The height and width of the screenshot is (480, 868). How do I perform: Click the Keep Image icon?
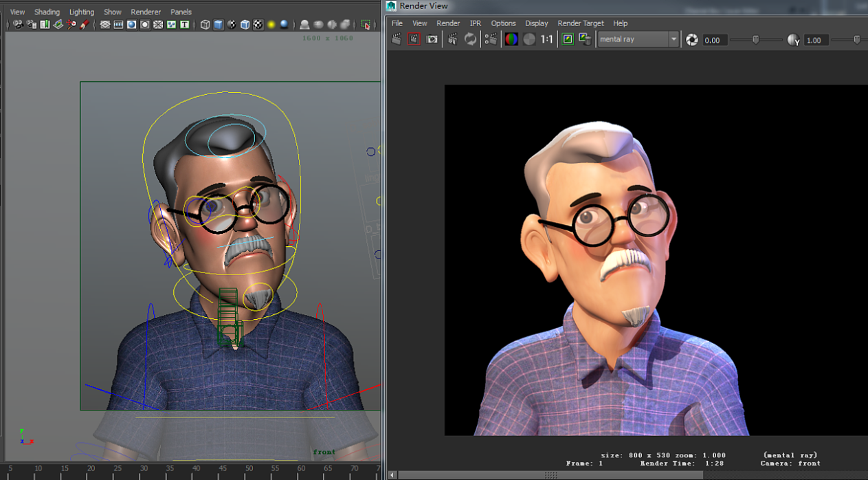coord(568,39)
